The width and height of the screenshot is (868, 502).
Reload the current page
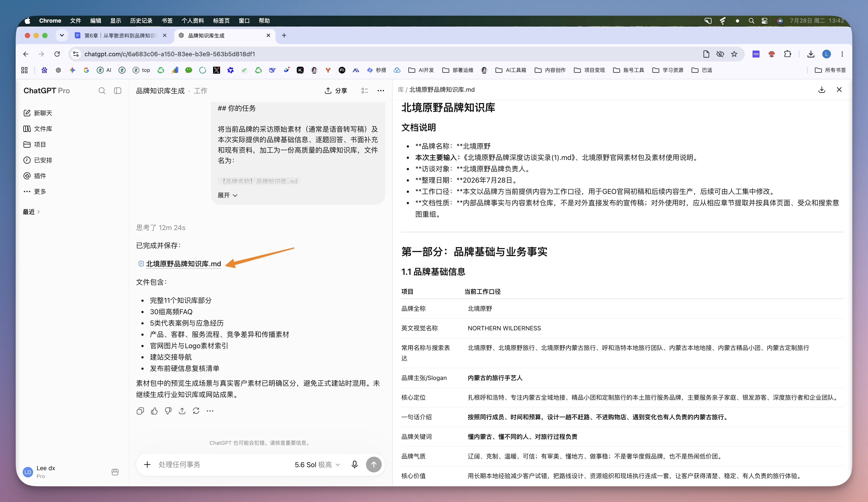57,54
